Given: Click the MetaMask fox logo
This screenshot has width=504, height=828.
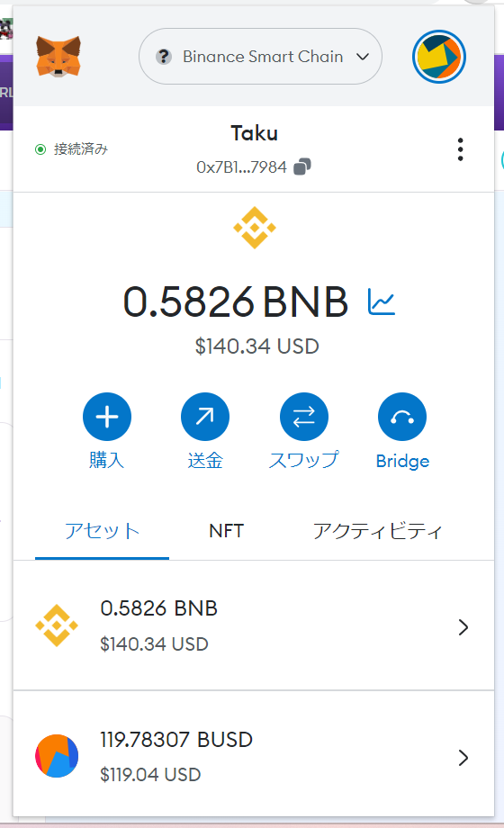Looking at the screenshot, I should pos(58,57).
